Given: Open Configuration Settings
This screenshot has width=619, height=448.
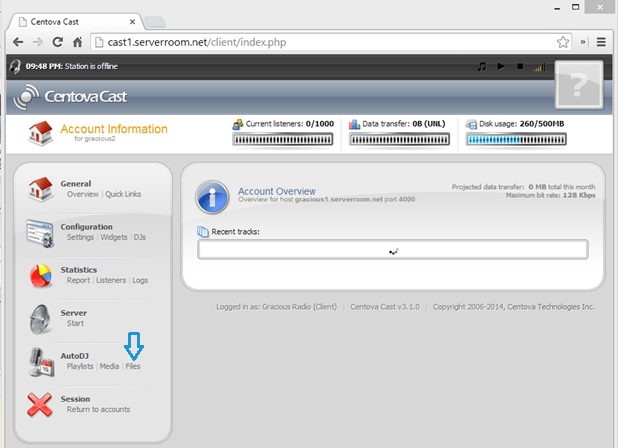Looking at the screenshot, I should 81,237.
